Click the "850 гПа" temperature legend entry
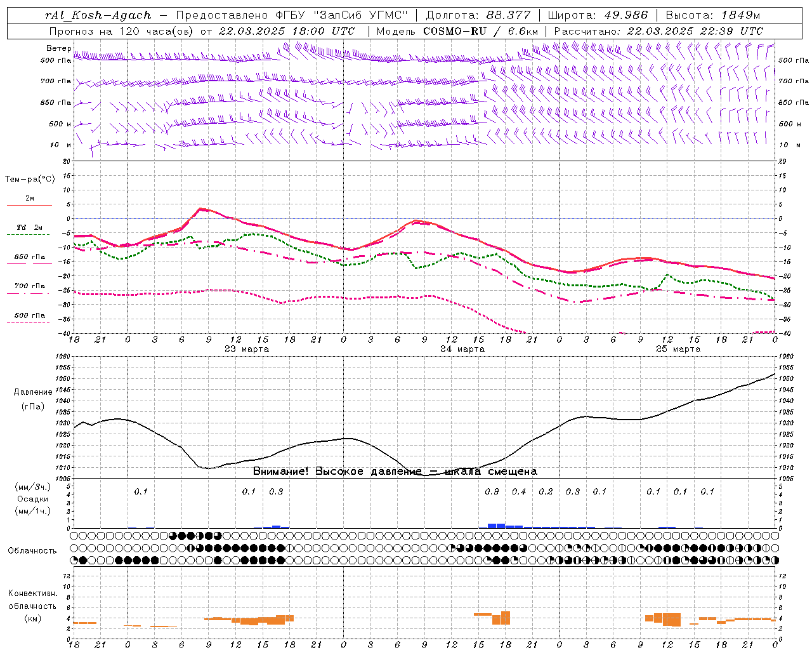The image size is (812, 650). coord(30,257)
